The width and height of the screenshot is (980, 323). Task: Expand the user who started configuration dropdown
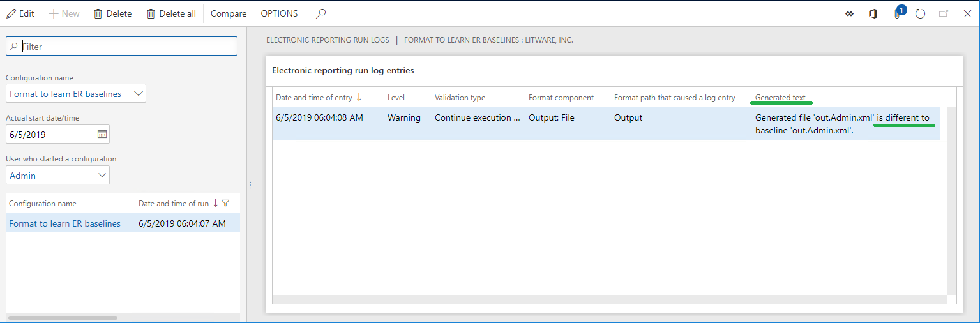102,176
